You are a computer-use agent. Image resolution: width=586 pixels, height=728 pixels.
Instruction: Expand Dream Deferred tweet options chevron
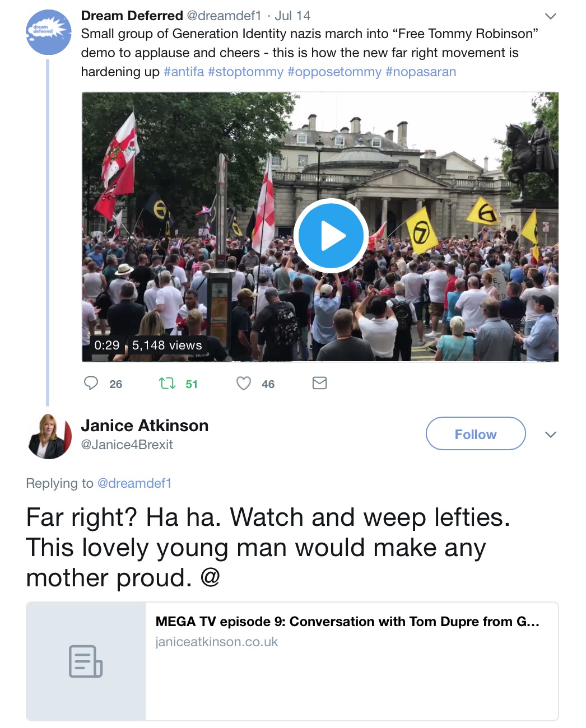coord(551,16)
